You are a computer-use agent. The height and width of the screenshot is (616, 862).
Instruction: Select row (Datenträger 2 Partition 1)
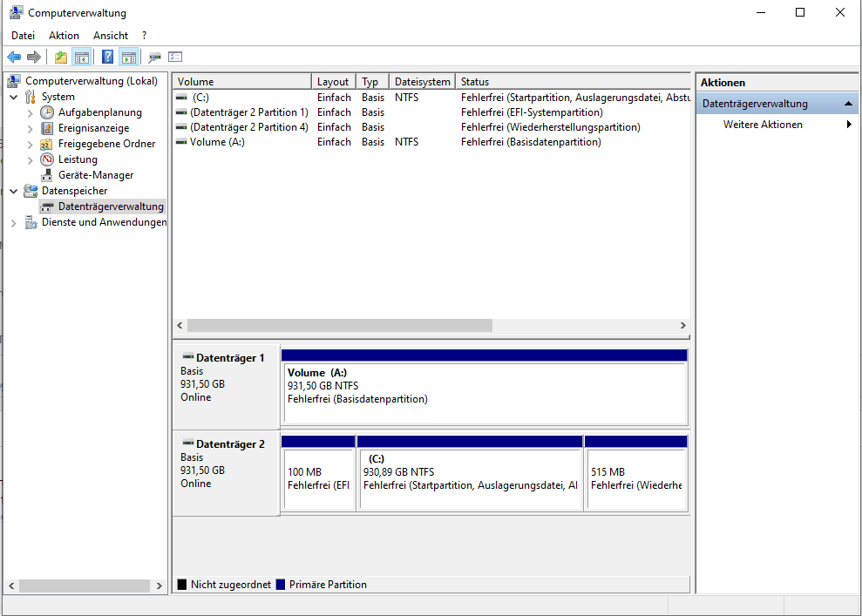431,112
